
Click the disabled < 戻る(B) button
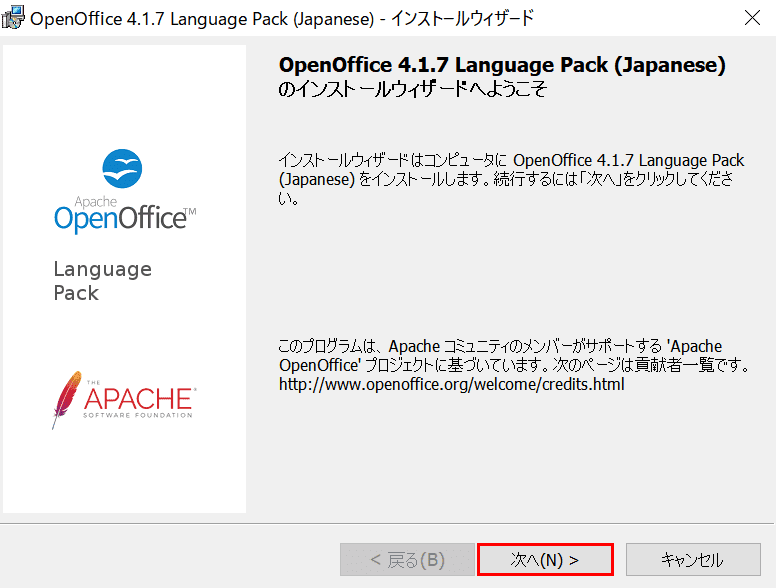click(407, 560)
